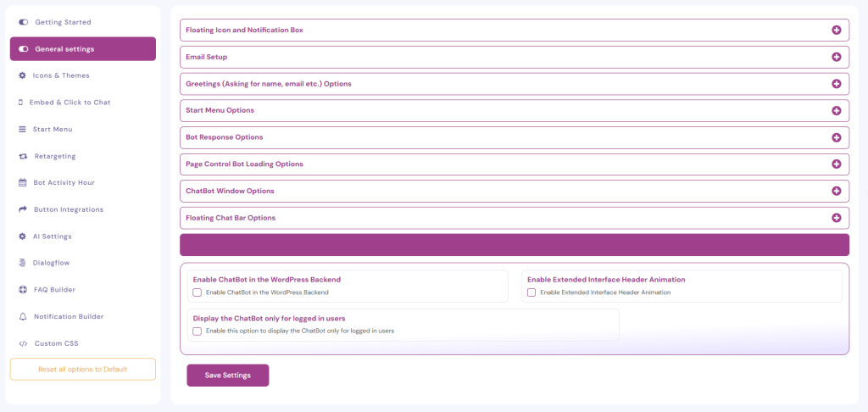Expand the Email Setup section plus icon
The height and width of the screenshot is (412, 868).
pyautogui.click(x=836, y=57)
